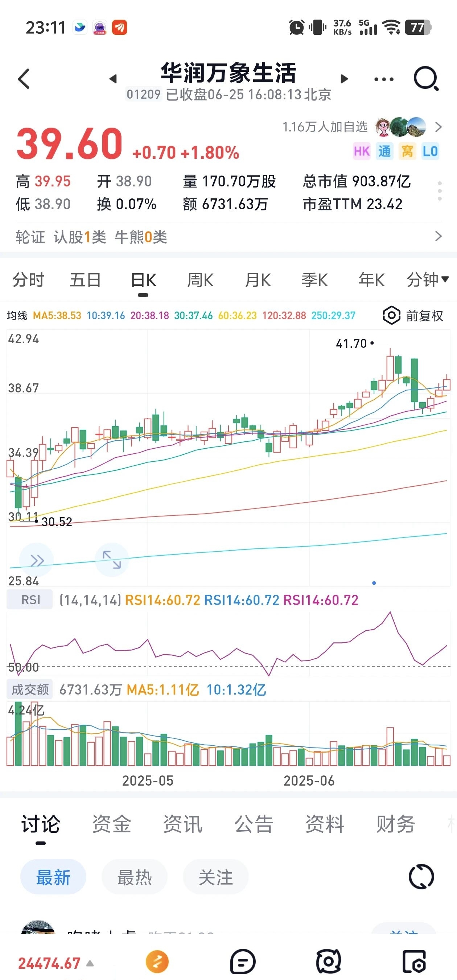
Task: Jump to latest candles double-arrow button
Action: [37, 560]
